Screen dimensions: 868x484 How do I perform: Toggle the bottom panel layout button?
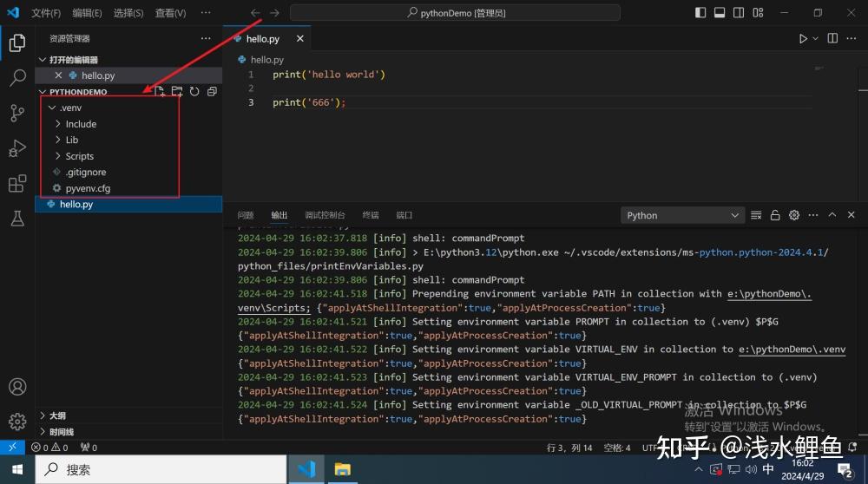click(719, 12)
